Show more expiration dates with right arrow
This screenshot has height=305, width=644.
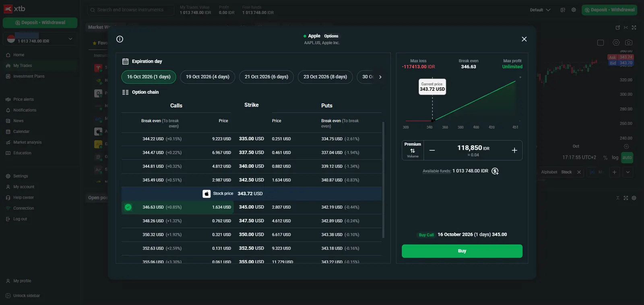[x=380, y=77]
